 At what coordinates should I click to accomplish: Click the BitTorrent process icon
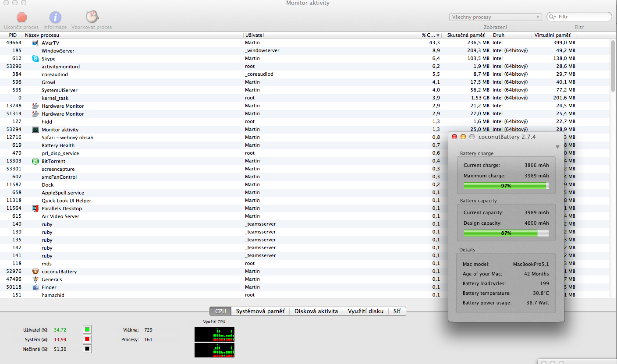click(x=35, y=161)
